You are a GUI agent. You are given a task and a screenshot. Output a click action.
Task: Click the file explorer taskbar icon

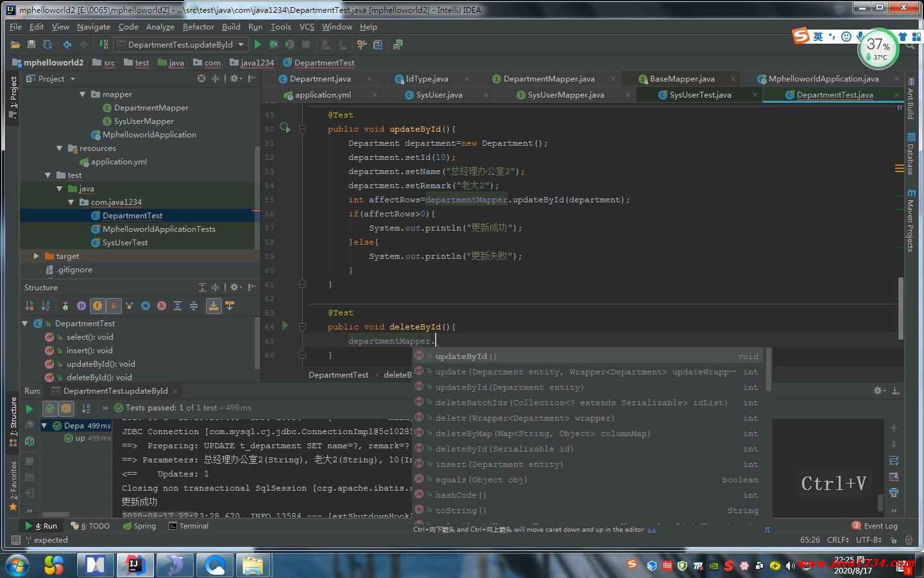(x=253, y=565)
